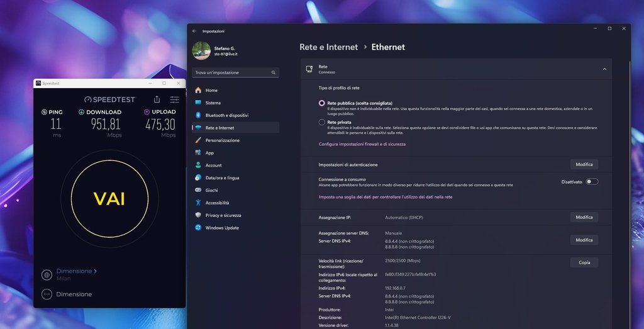Click the Speedtest app title bar icon
This screenshot has width=644, height=329.
[x=38, y=84]
